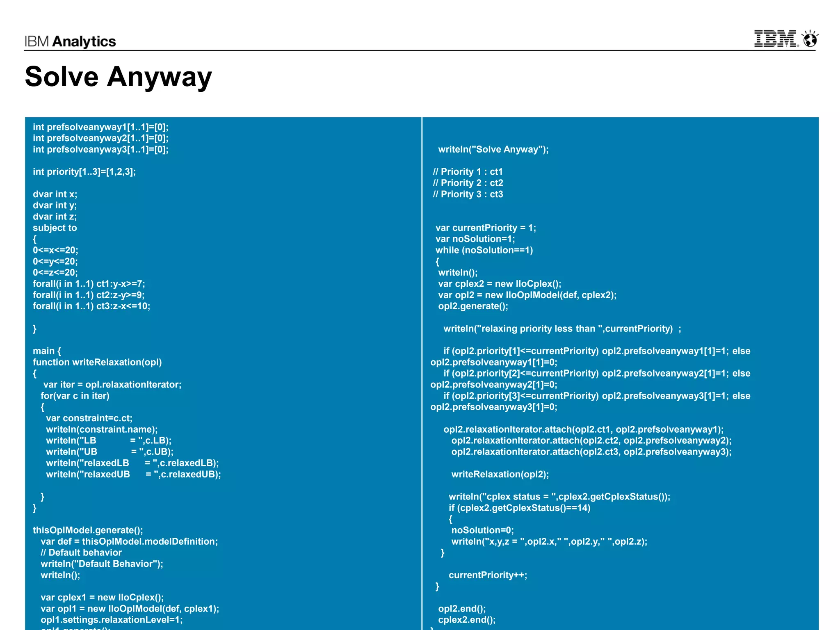Image resolution: width=840 pixels, height=630 pixels.
Task: Select line 'int prefsolveanyway2[1..1]=[0];'
Action: (100, 138)
